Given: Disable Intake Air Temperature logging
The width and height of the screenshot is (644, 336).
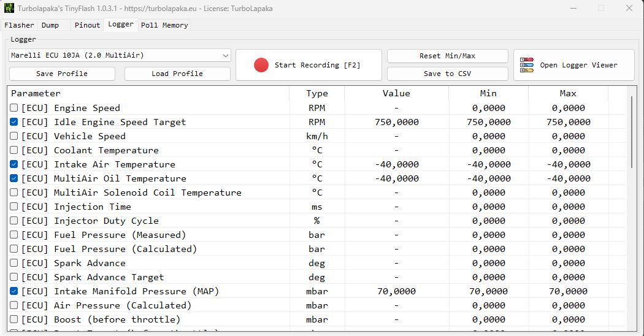Looking at the screenshot, I should pos(14,164).
